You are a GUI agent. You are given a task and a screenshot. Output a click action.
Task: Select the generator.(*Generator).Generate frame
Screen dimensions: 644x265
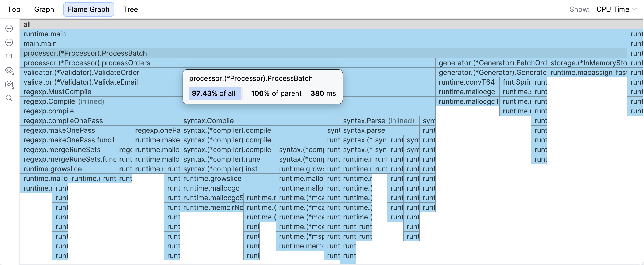tap(491, 73)
